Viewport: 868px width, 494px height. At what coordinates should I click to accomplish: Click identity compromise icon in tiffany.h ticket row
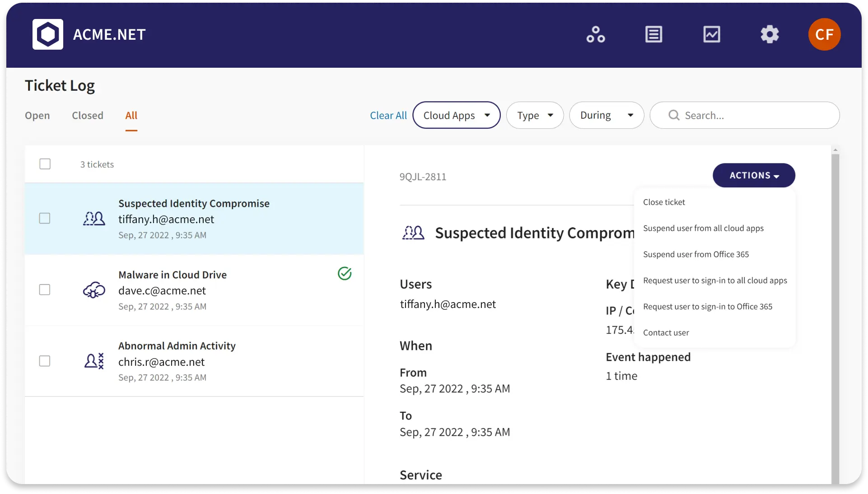click(x=94, y=219)
